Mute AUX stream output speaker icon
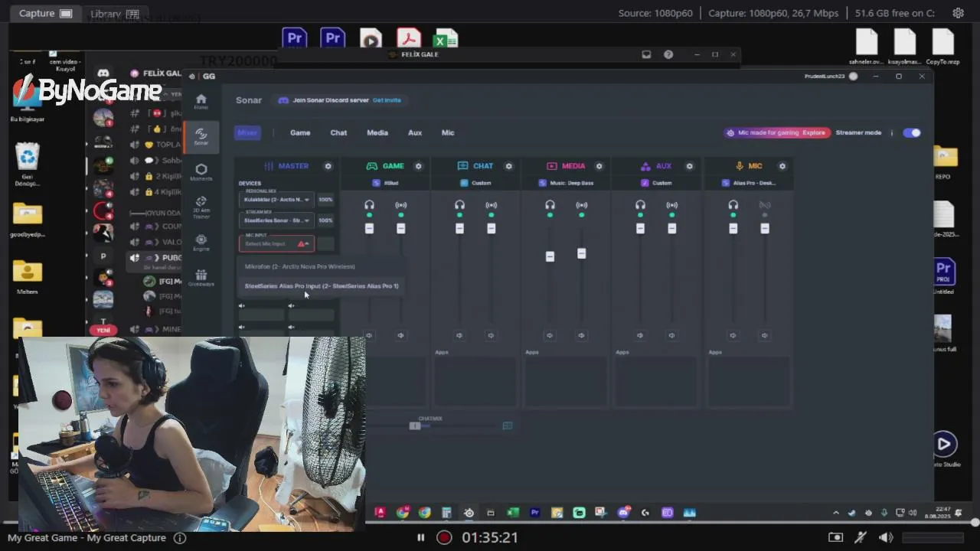980x551 pixels. click(671, 335)
